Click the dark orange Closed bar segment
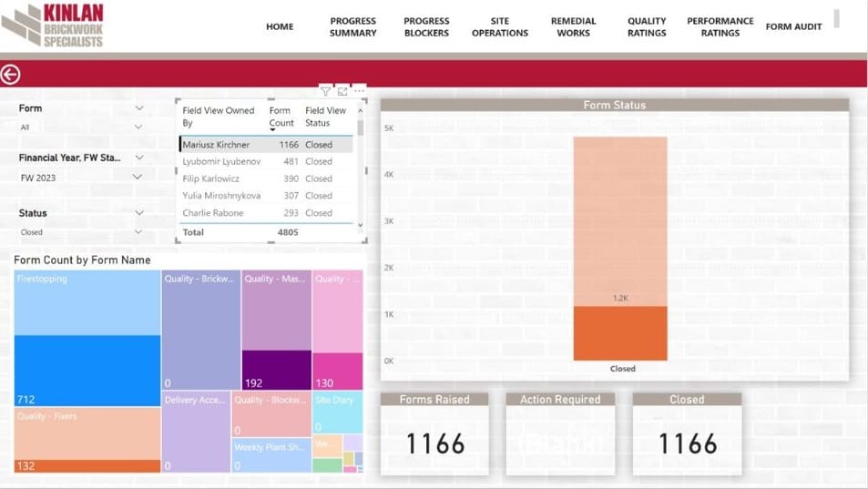The image size is (868, 489). (x=620, y=333)
